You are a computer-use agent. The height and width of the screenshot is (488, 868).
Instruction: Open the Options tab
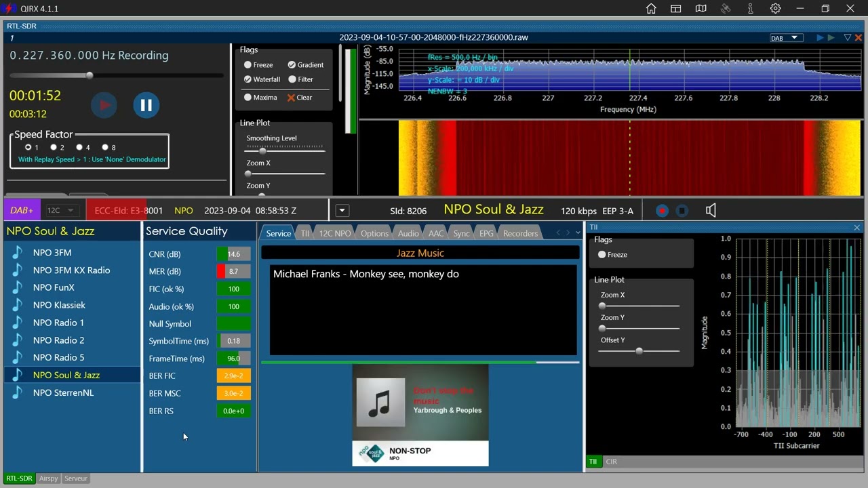(x=374, y=233)
